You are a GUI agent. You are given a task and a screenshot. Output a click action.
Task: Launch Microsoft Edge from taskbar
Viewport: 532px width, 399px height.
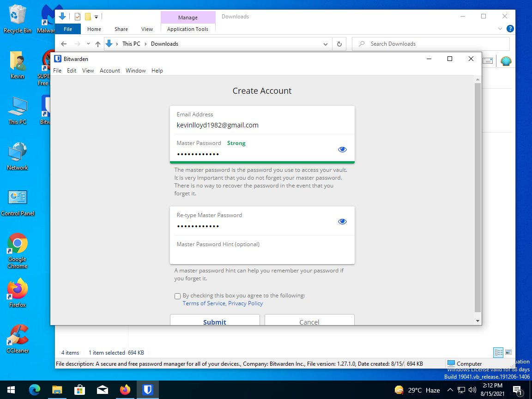pyautogui.click(x=34, y=390)
